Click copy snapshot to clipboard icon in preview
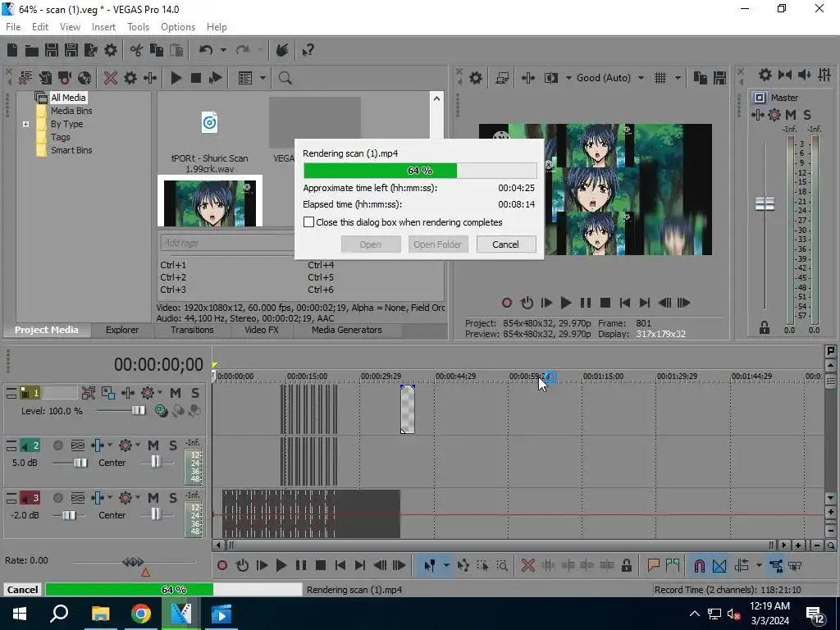Image resolution: width=840 pixels, height=630 pixels. [x=700, y=78]
